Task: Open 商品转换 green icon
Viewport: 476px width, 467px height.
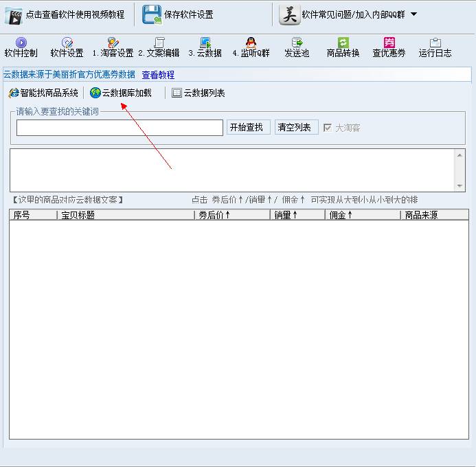Action: (343, 43)
